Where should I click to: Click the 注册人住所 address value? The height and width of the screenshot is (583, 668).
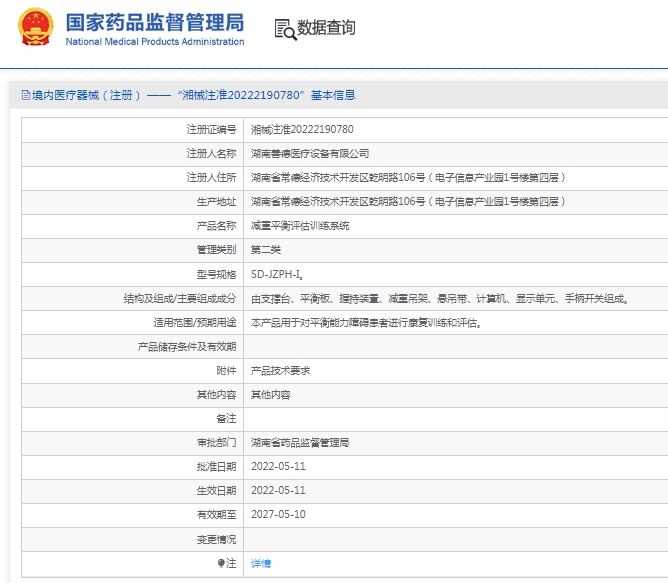[x=408, y=177]
